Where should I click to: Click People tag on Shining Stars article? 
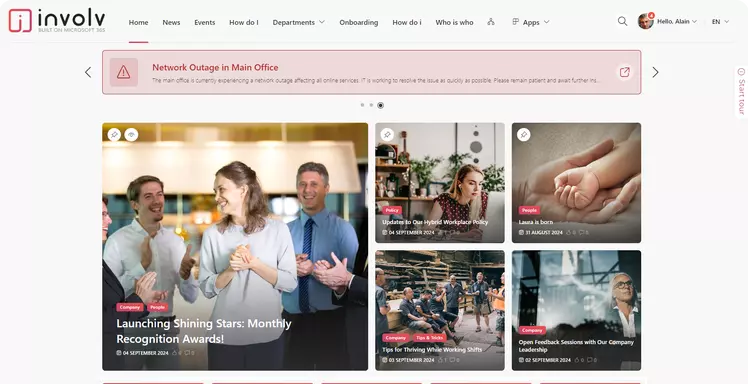157,308
